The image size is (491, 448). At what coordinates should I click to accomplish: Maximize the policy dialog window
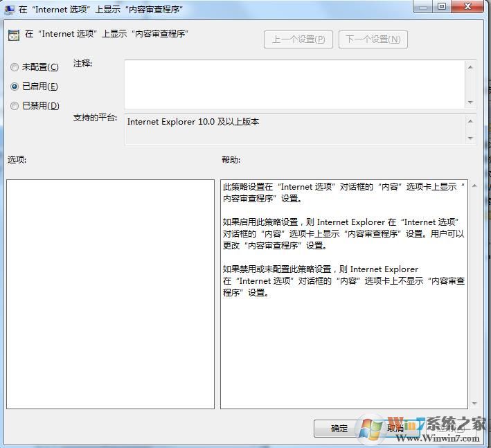(x=442, y=6)
